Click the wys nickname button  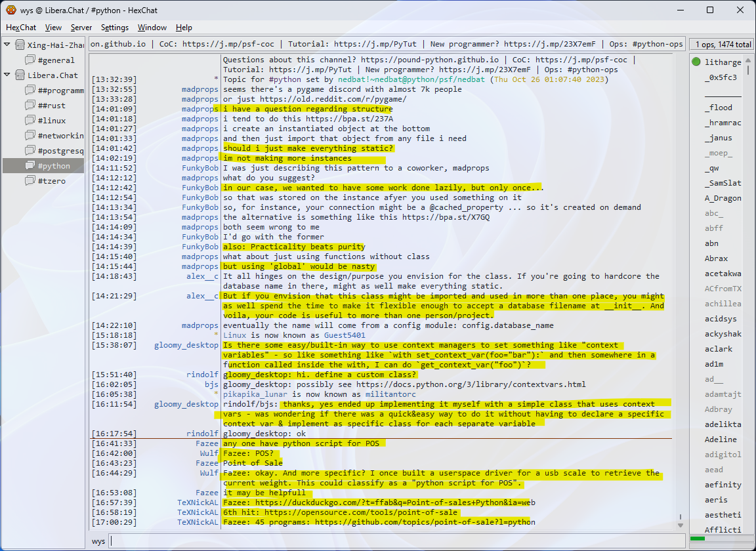point(98,541)
